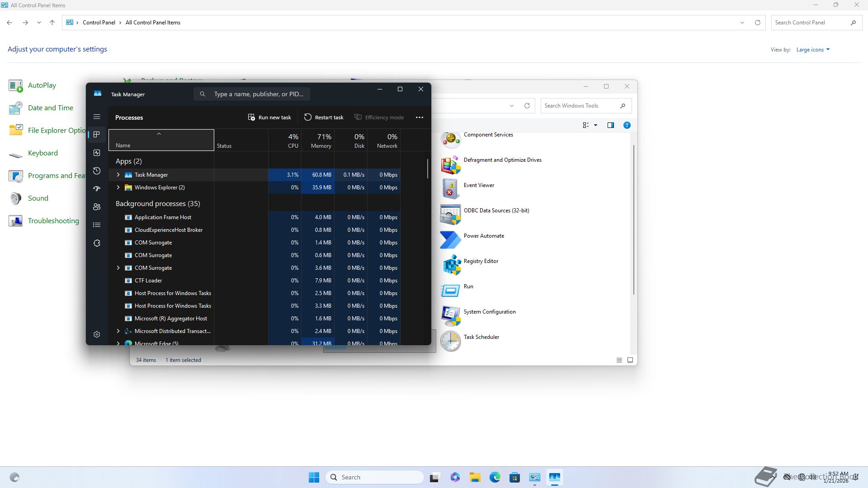Screen dimensions: 868x488
Task: Open Services page in Task Manager sidebar
Action: [97, 243]
